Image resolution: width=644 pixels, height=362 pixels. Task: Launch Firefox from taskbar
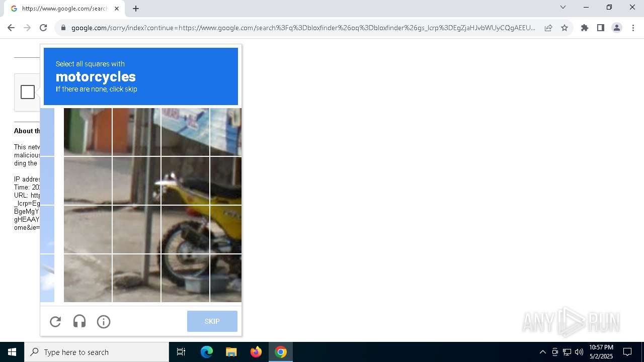point(256,352)
